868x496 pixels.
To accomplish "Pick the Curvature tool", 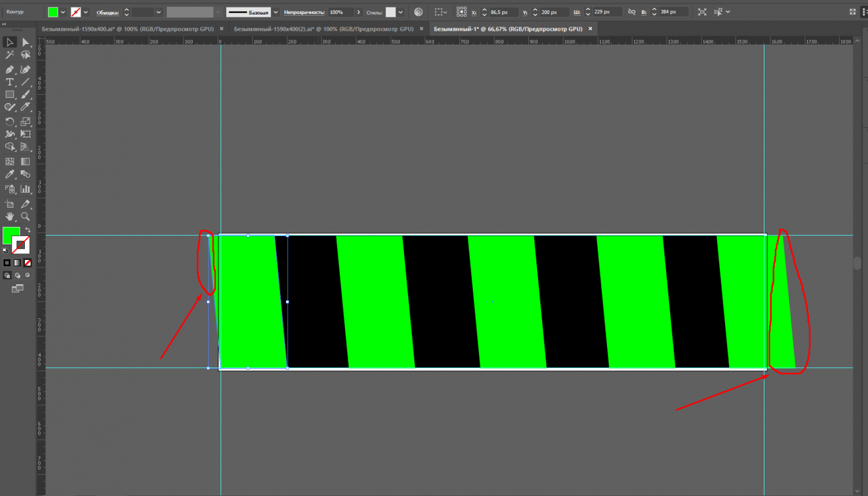I will [x=25, y=69].
